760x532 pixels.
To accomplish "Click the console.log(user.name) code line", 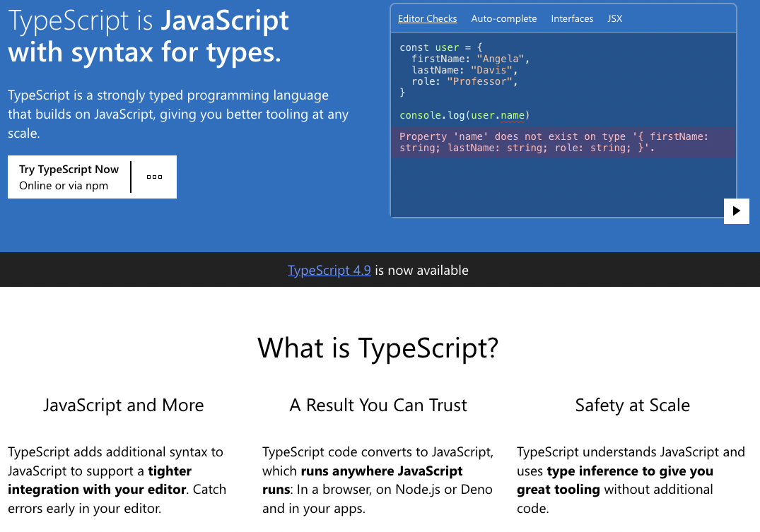I will click(x=464, y=115).
